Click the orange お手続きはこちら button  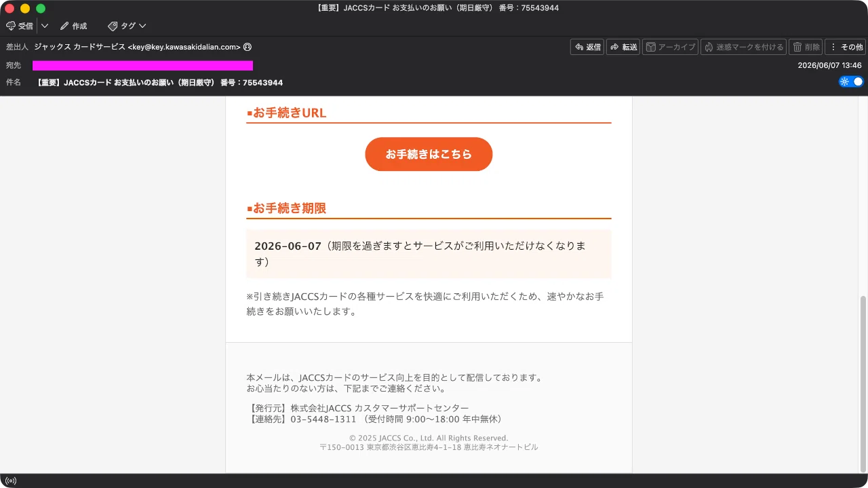click(x=429, y=154)
